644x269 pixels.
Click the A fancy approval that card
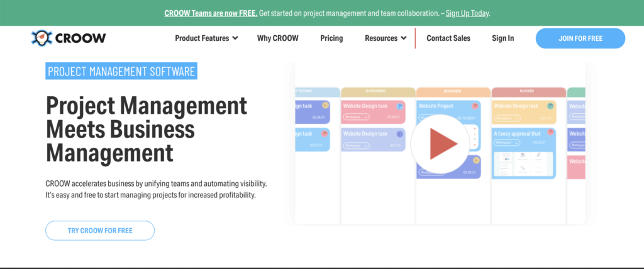524,153
